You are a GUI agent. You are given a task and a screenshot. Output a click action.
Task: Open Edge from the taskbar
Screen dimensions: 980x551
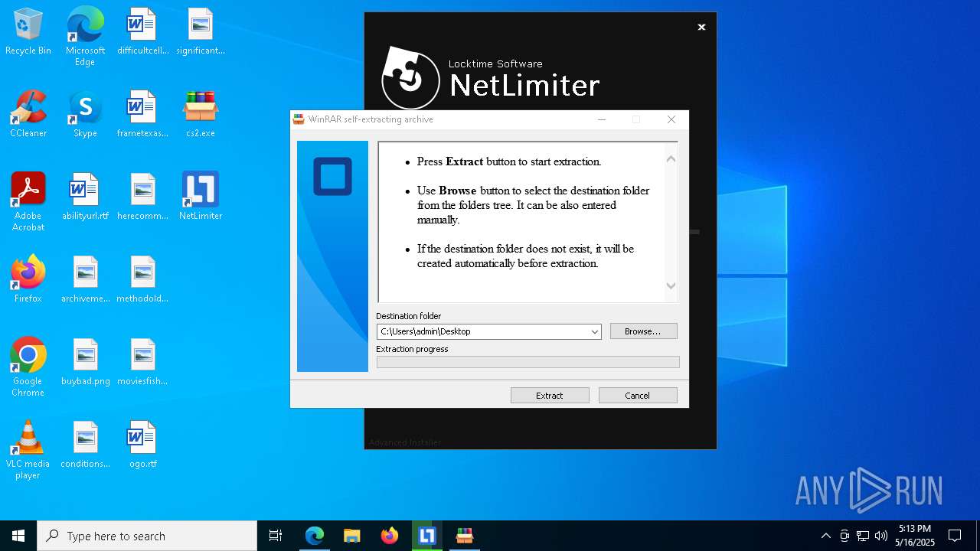315,536
